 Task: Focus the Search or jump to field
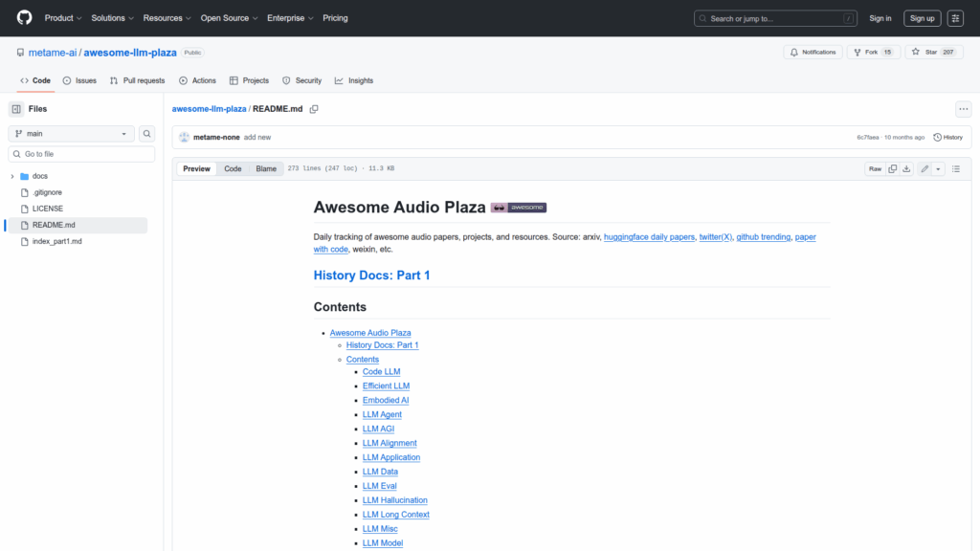[x=775, y=18]
